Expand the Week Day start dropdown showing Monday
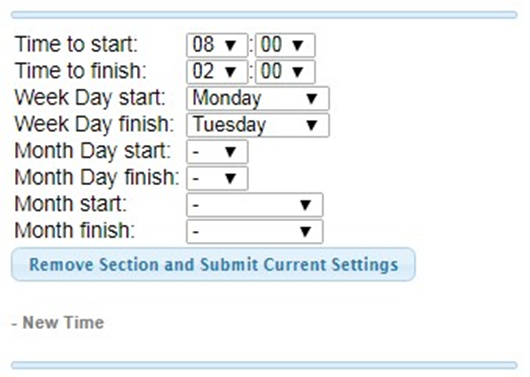Screen dimensions: 530x377 [258, 98]
